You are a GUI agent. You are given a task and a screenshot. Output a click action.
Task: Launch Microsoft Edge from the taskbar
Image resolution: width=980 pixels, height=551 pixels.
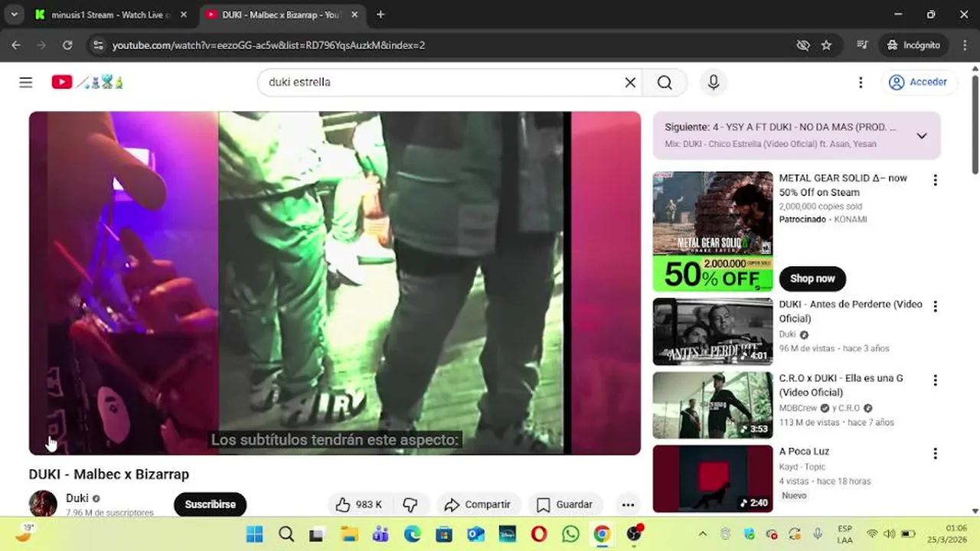pyautogui.click(x=412, y=533)
